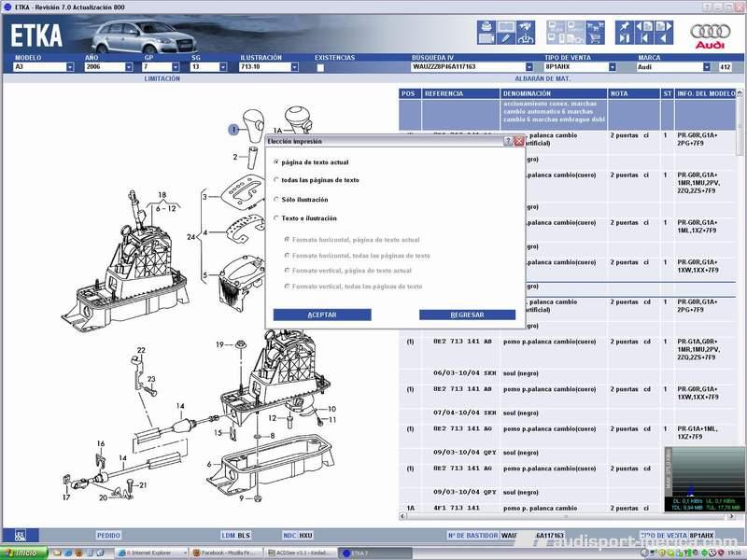Click greyed documents-camera icon in middle group
The image size is (747, 560).
pyautogui.click(x=575, y=38)
